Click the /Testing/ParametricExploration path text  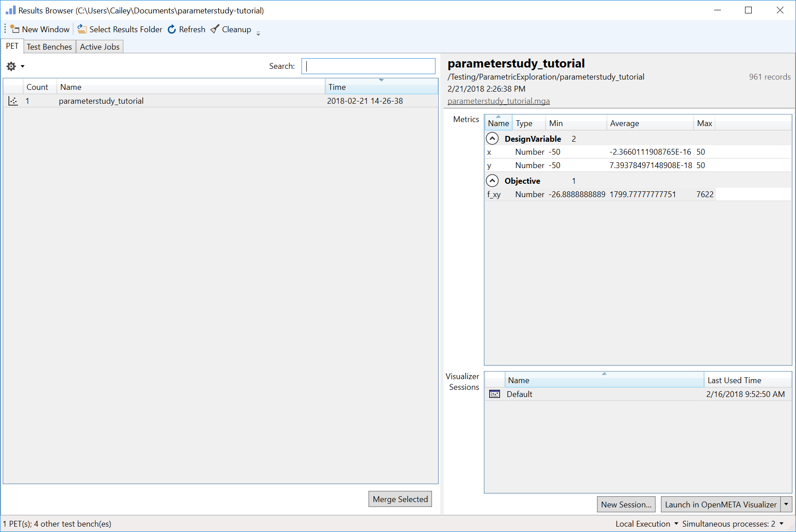click(x=546, y=77)
